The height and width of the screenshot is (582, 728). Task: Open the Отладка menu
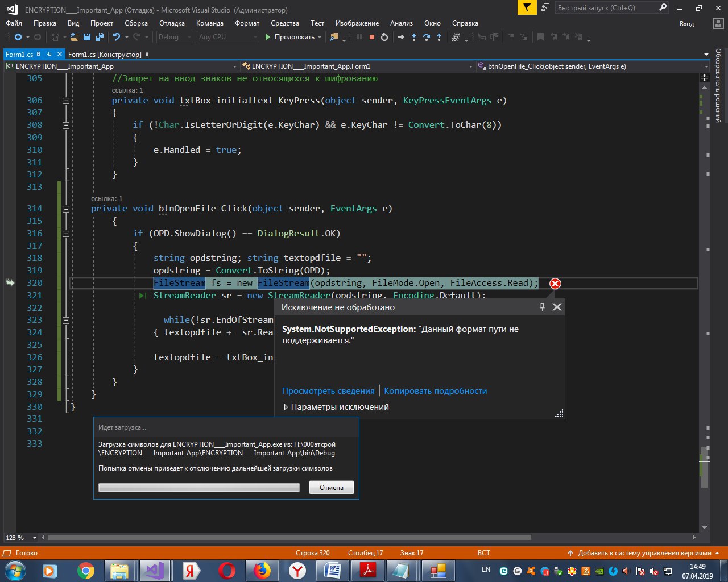(x=172, y=23)
